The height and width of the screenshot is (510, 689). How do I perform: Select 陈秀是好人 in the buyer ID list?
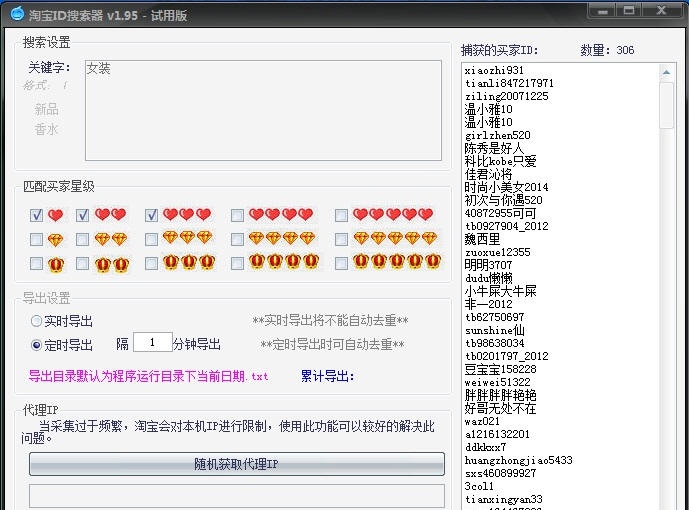pos(494,148)
